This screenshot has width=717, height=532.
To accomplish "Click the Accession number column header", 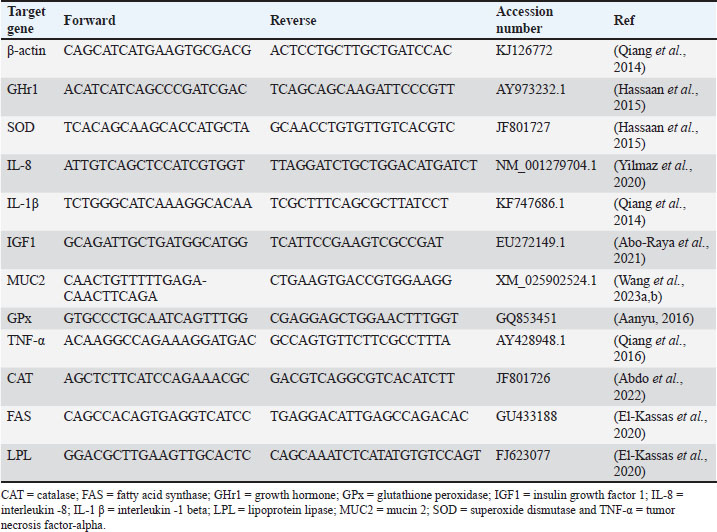I will (x=525, y=20).
